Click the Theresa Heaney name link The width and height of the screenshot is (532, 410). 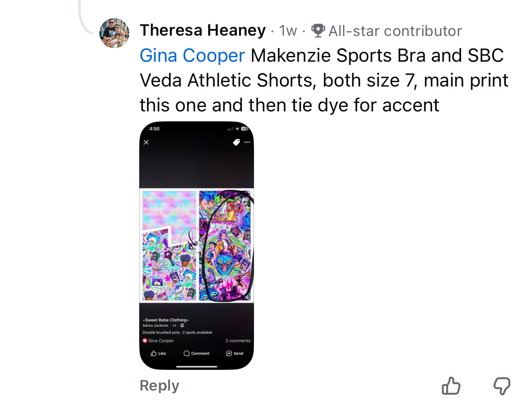point(203,30)
